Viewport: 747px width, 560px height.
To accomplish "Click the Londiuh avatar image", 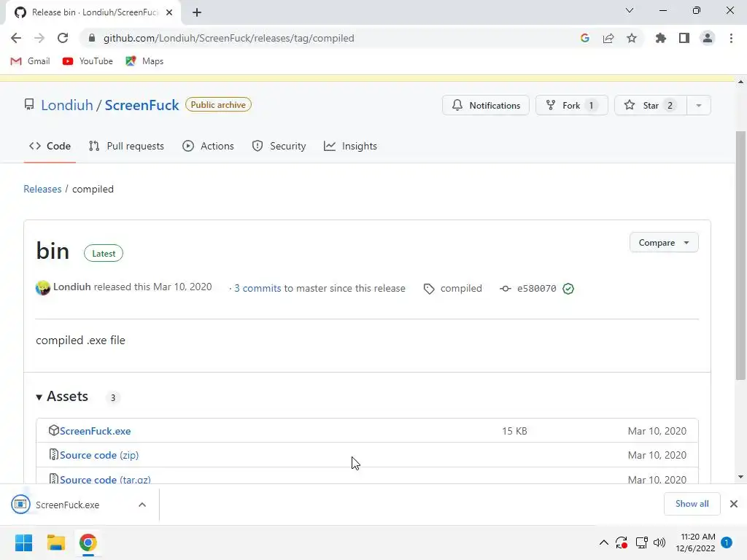I will point(43,288).
